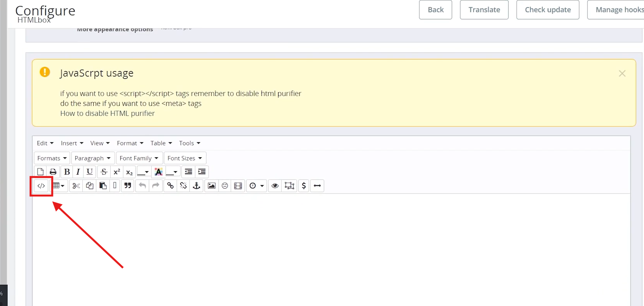
Task: Open the Font Sizes dropdown
Action: pos(184,158)
